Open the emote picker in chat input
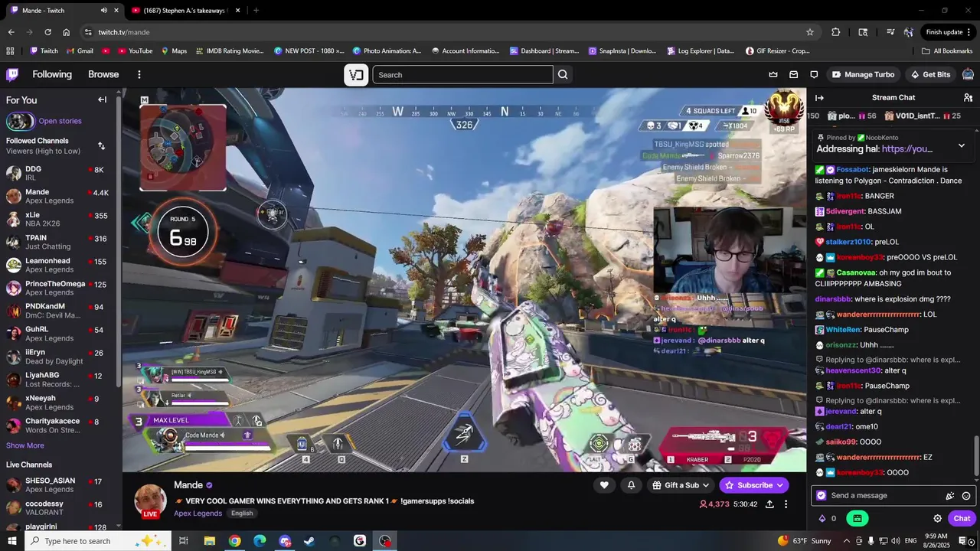 (966, 496)
